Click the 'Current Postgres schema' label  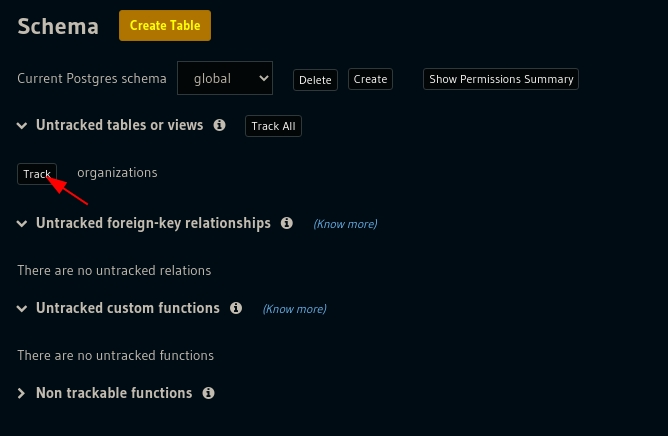tap(92, 79)
